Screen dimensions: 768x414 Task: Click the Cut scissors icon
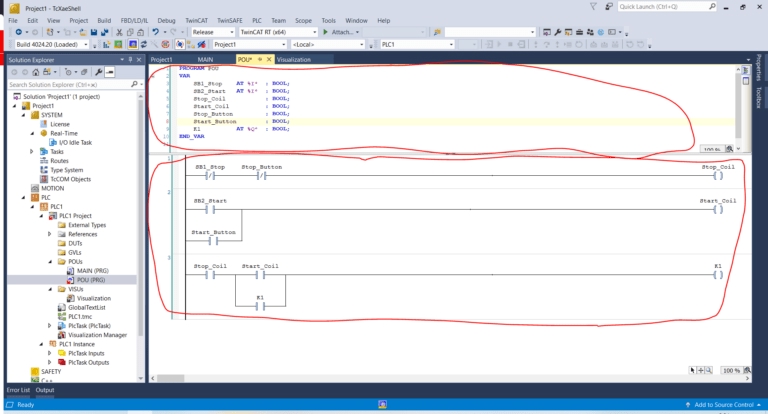pos(119,32)
